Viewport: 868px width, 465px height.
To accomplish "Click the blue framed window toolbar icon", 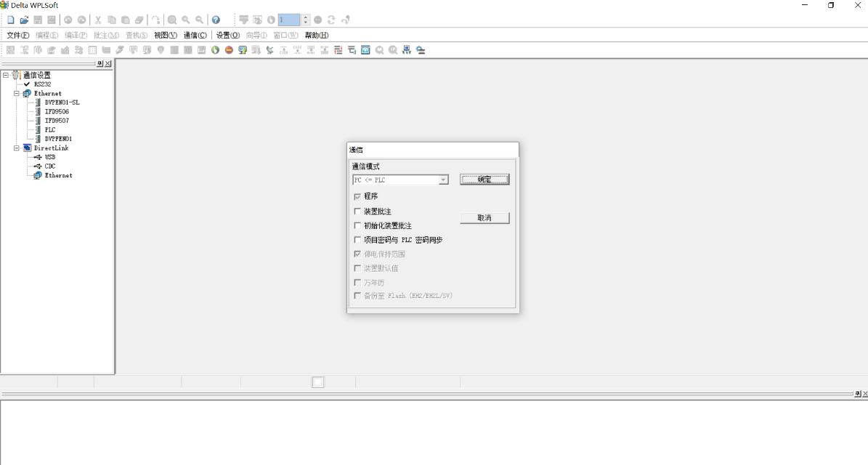I will coord(365,50).
